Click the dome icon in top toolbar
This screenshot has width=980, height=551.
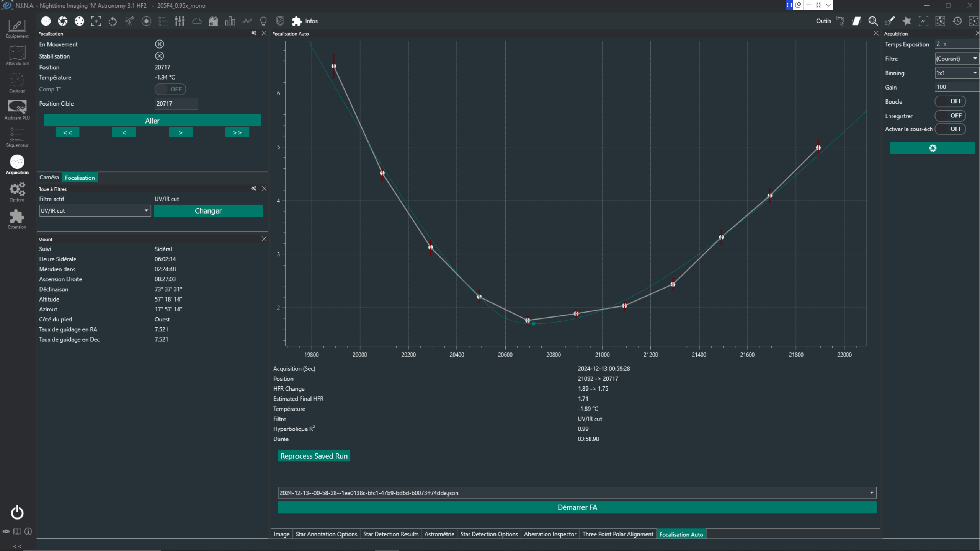(x=213, y=21)
